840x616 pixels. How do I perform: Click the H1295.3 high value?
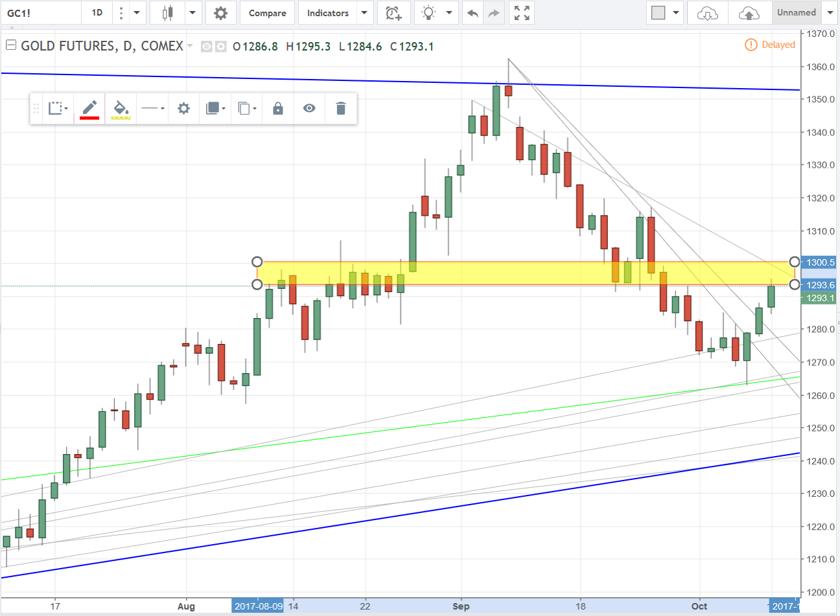coord(309,47)
